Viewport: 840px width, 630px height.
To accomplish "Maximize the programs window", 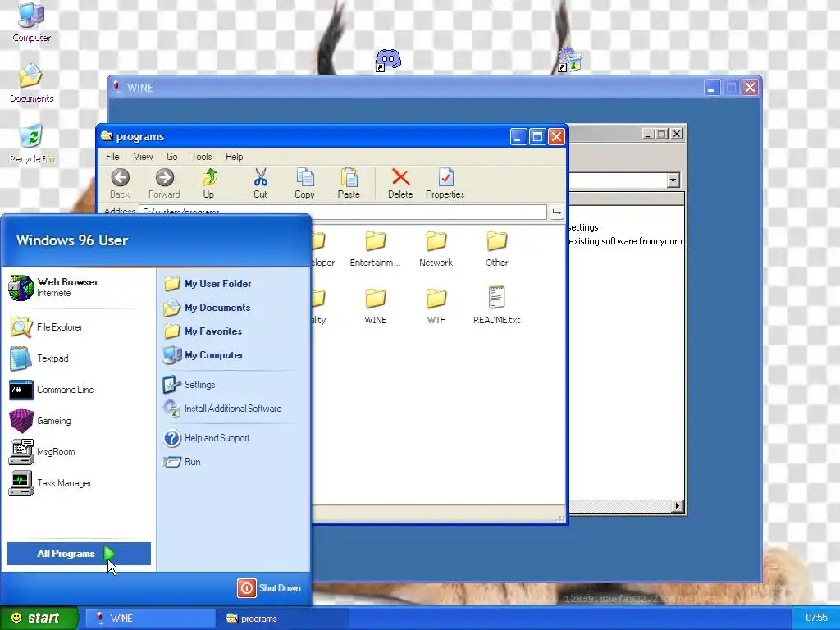I will 537,137.
